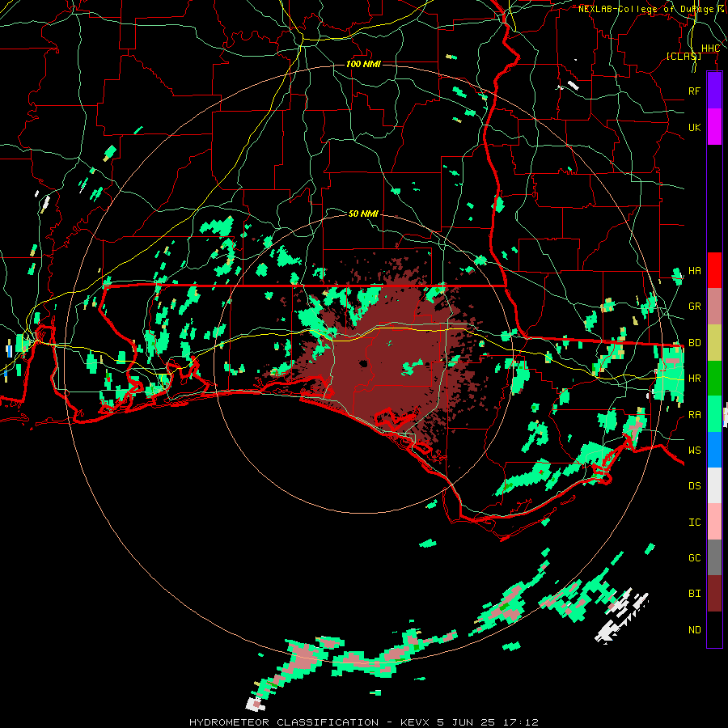This screenshot has width=728, height=728.
Task: Click the 'HHC' product code text
Action: (710, 49)
